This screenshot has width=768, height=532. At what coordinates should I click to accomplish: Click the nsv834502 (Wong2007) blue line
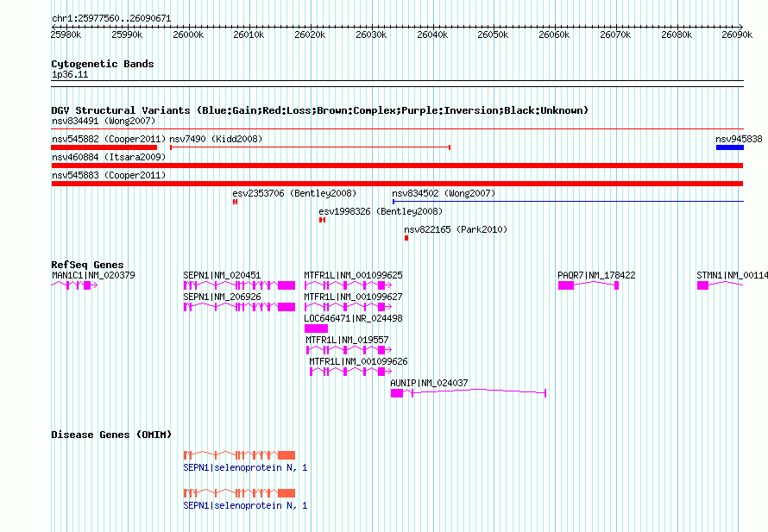568,202
